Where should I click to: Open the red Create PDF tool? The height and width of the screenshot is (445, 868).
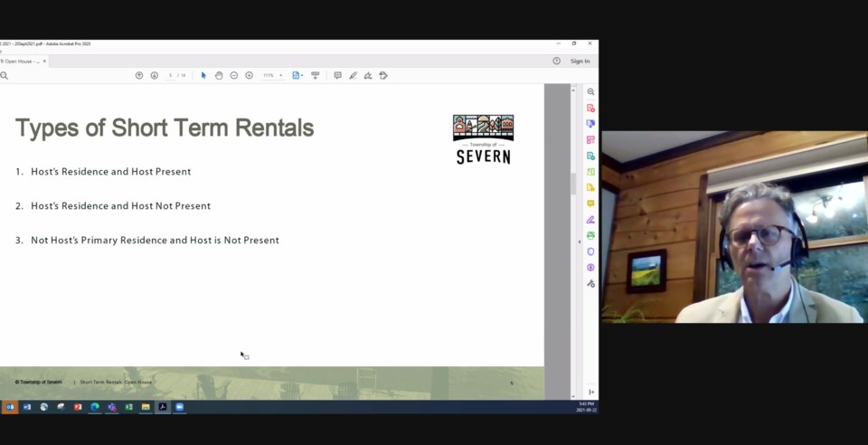tap(590, 108)
